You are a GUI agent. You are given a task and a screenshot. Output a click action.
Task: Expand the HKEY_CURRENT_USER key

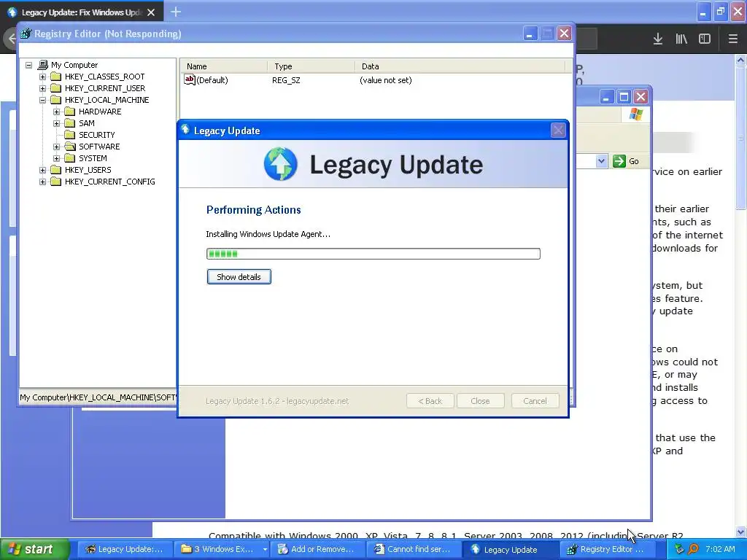click(43, 88)
